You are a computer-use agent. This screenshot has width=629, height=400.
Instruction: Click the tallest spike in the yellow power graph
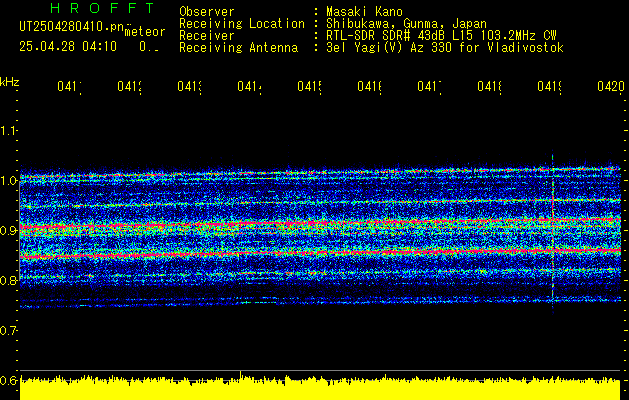pos(240,375)
